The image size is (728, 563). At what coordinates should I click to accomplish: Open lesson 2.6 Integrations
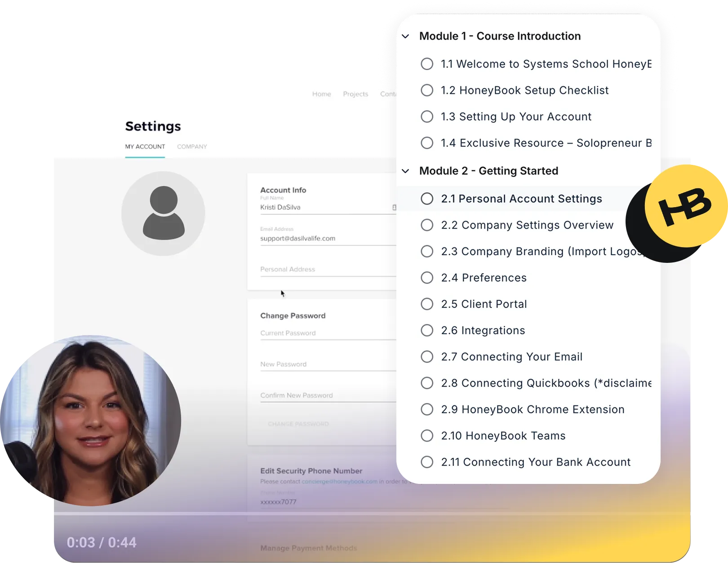coord(483,330)
